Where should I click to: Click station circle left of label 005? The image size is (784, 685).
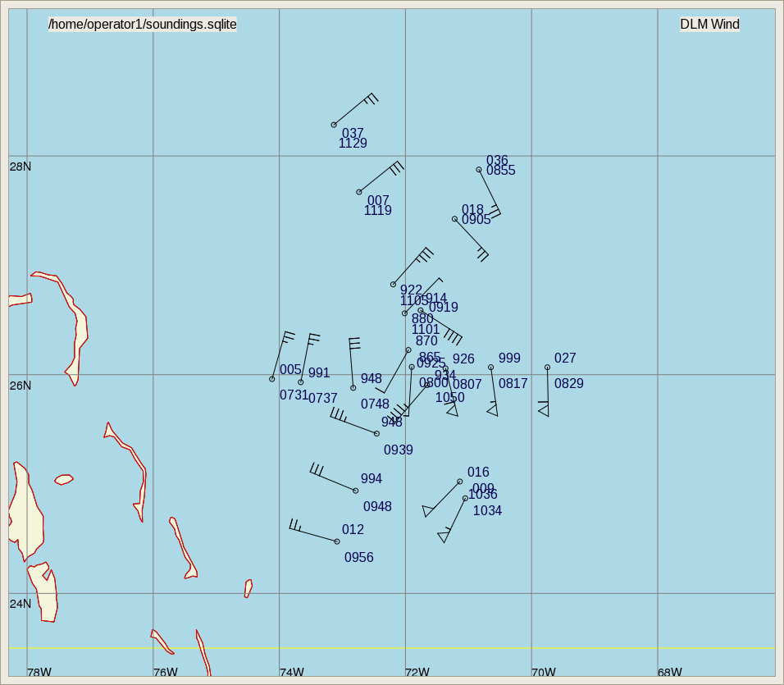tap(272, 379)
